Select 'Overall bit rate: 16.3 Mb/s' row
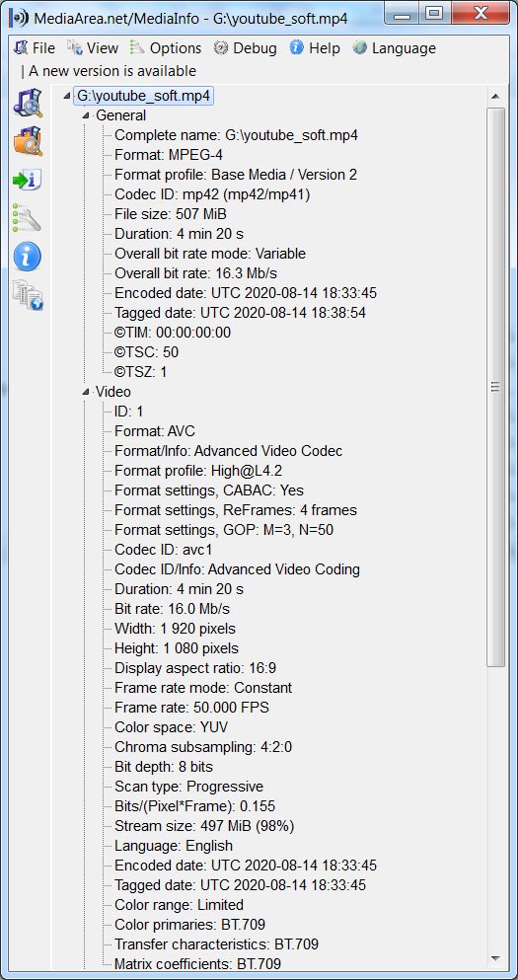518x980 pixels. coord(195,273)
